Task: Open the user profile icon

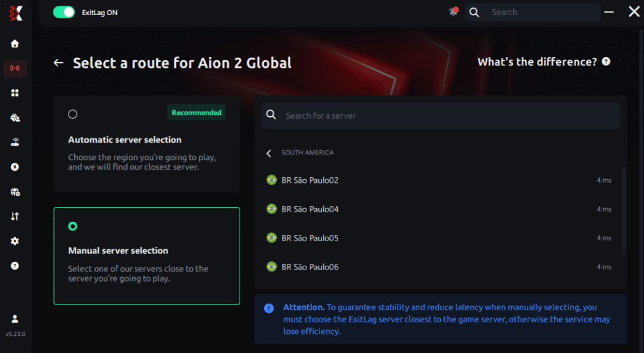Action: (x=15, y=318)
